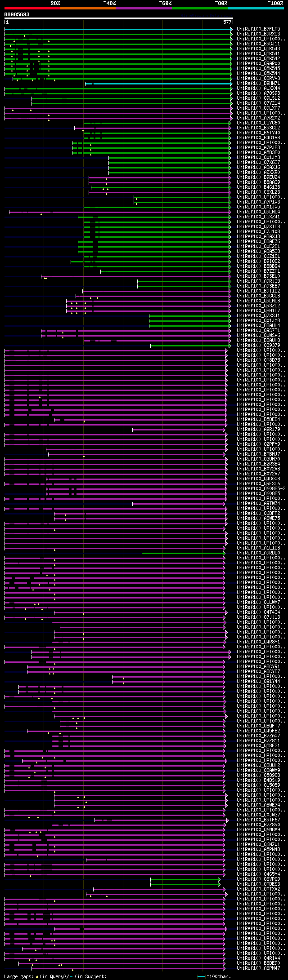The width and height of the screenshot is (288, 980).
Task: Click the green alignment bar of UniRef100_Q39379
Action: (191, 346)
